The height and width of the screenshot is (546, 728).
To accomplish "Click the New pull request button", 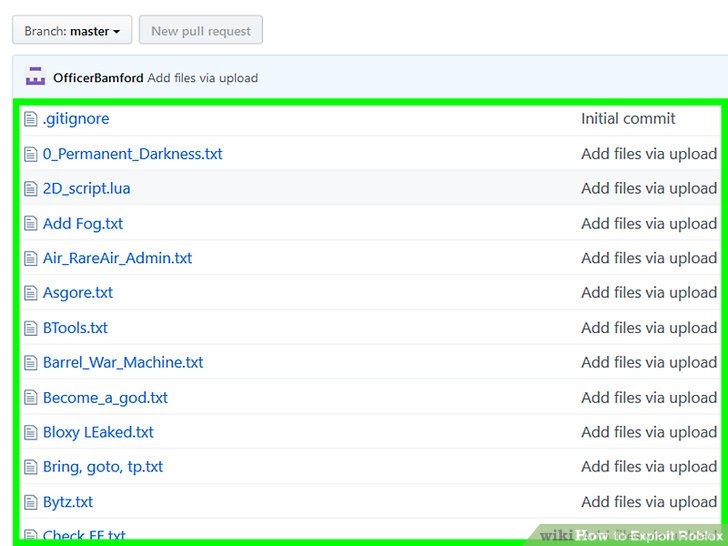I will point(201,31).
